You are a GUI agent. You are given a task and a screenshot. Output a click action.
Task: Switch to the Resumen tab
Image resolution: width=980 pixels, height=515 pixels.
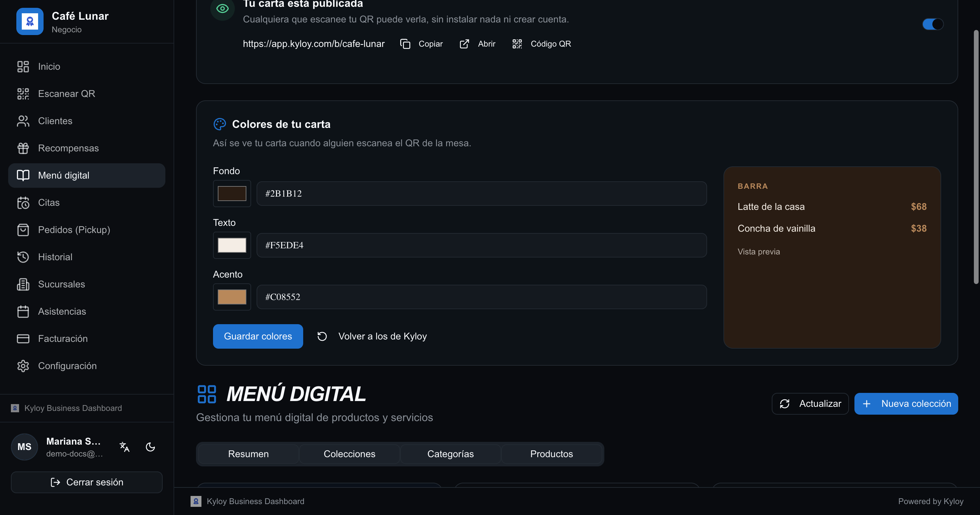pyautogui.click(x=248, y=454)
